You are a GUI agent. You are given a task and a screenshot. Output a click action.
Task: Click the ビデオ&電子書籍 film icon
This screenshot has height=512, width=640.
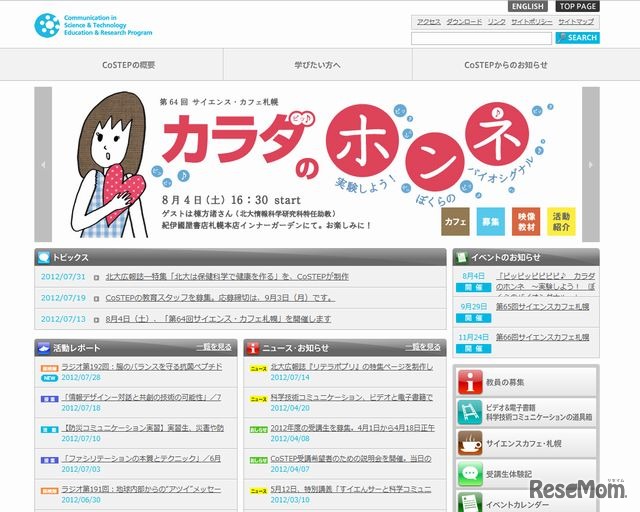pyautogui.click(x=470, y=412)
